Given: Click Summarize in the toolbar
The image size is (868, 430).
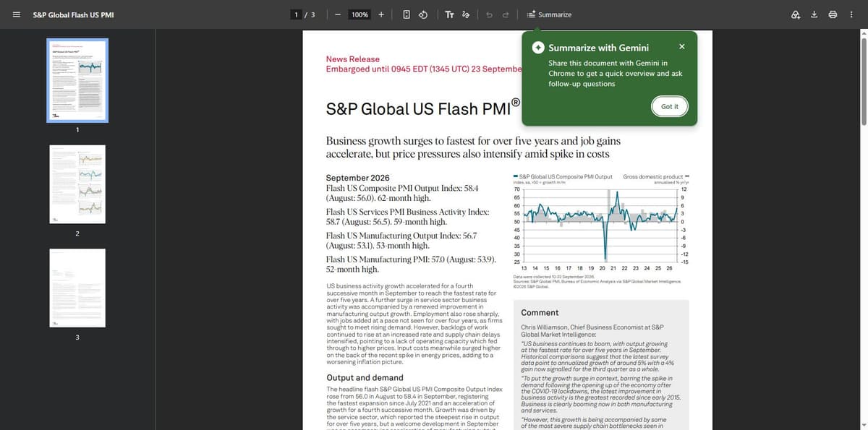Looking at the screenshot, I should click(x=549, y=14).
